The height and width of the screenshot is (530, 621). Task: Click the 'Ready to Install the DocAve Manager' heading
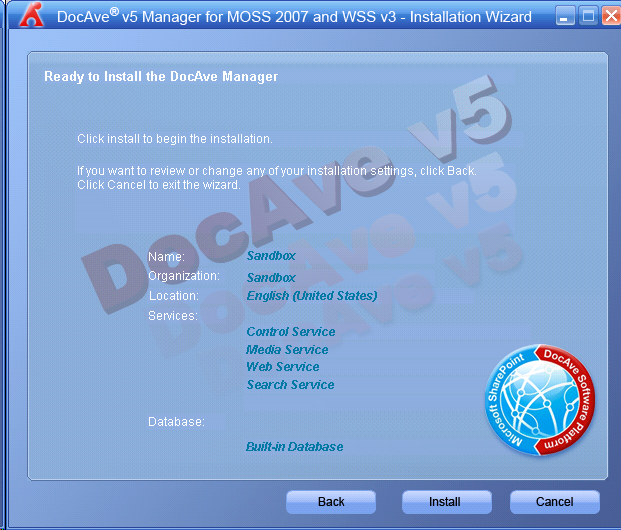[x=161, y=76]
